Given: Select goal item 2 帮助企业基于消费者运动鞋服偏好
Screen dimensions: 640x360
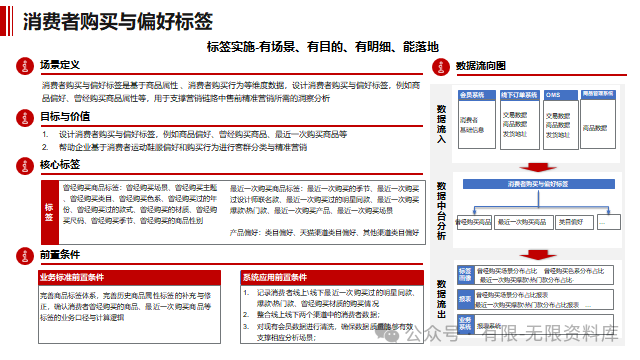Looking at the screenshot, I should [x=174, y=147].
